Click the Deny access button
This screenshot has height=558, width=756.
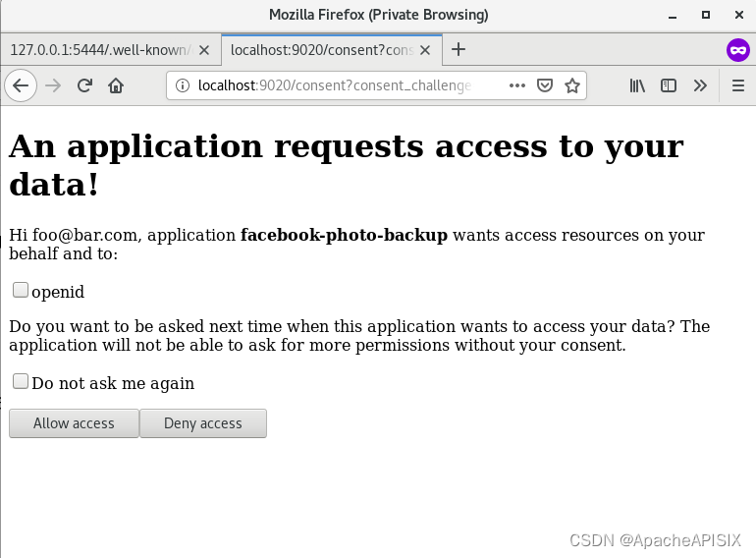[x=202, y=423]
